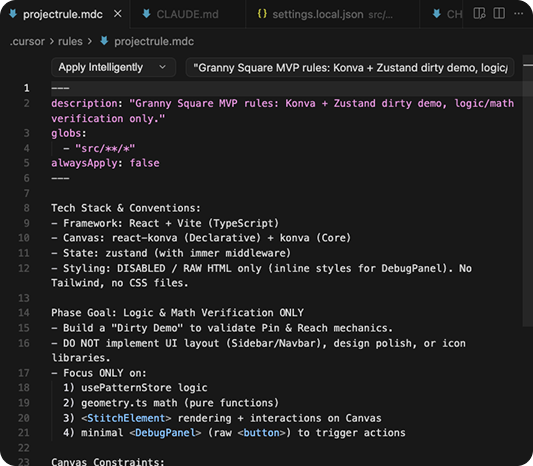
Task: Click the closing '---' on line 6
Action: point(60,178)
